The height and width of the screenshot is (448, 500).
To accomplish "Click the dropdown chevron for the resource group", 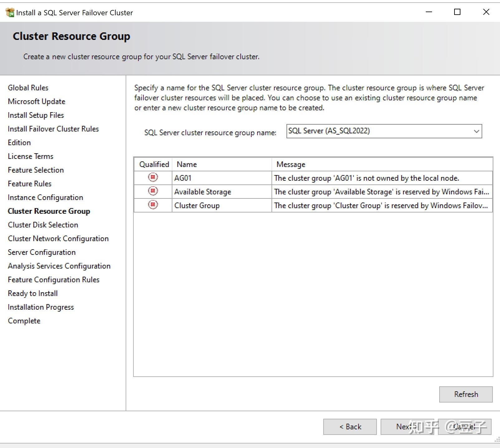I will tap(476, 131).
